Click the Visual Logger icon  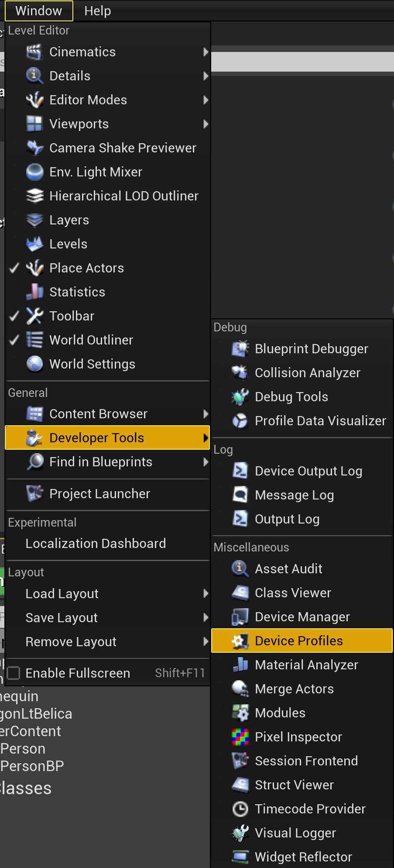point(240,833)
